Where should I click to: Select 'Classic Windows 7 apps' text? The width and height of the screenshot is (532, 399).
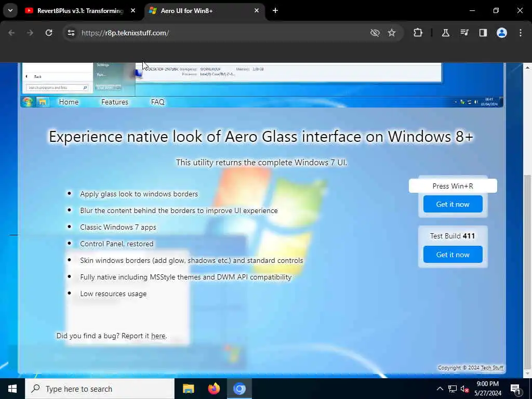pyautogui.click(x=118, y=228)
